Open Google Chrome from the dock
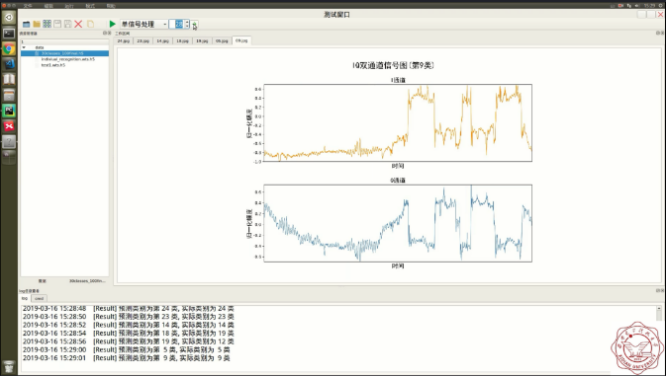Screen dimensions: 666x376 [x=9, y=48]
